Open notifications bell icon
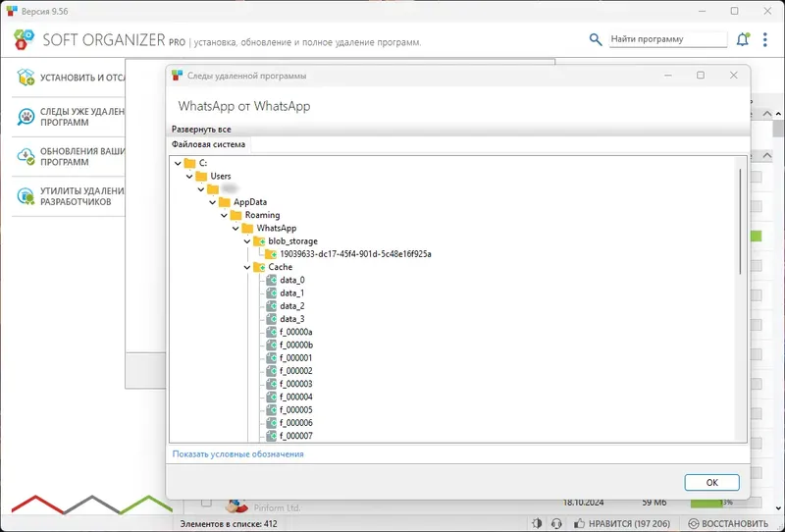Screen dimensions: 785x532 coord(743,39)
